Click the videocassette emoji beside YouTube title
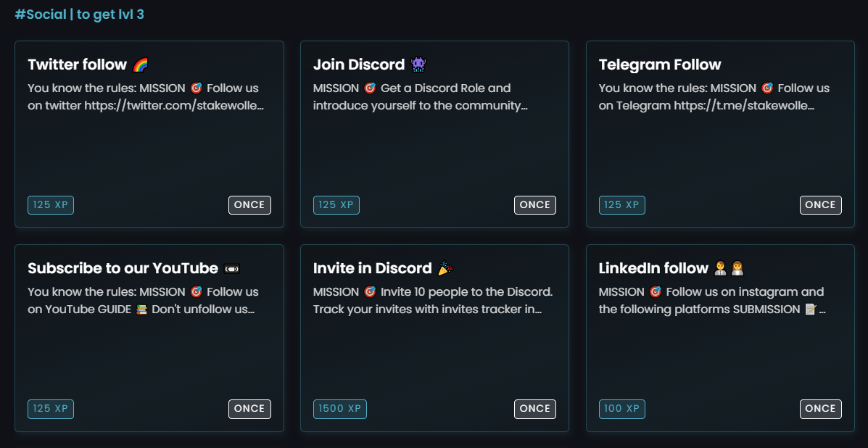Screen dimensions: 868x448 click(232, 269)
